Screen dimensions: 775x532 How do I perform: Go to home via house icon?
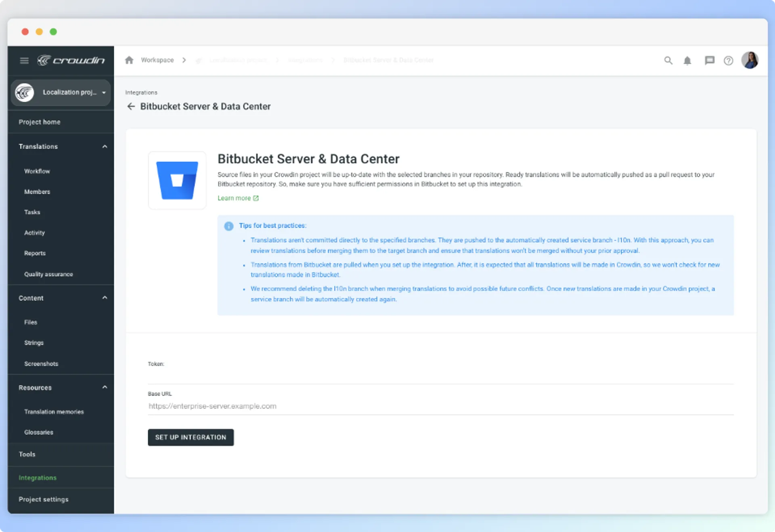pyautogui.click(x=129, y=60)
